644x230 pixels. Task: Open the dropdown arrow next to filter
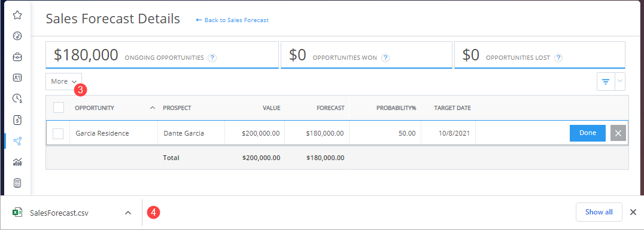tap(620, 82)
